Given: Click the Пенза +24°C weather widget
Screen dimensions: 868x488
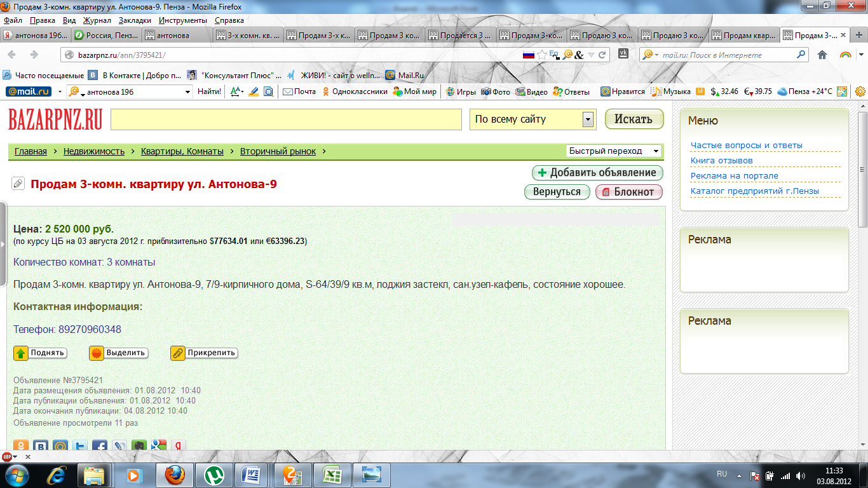Looking at the screenshot, I should click(804, 91).
